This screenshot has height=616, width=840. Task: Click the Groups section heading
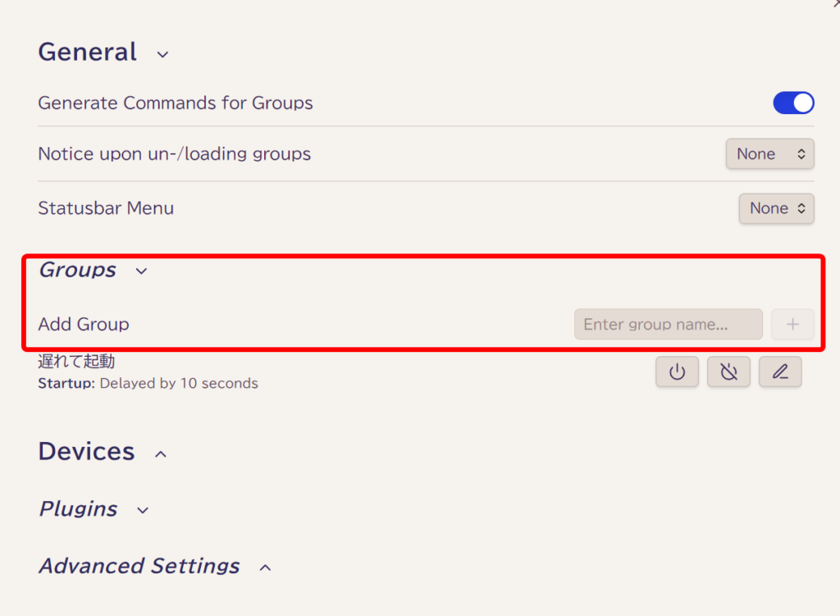click(x=78, y=269)
